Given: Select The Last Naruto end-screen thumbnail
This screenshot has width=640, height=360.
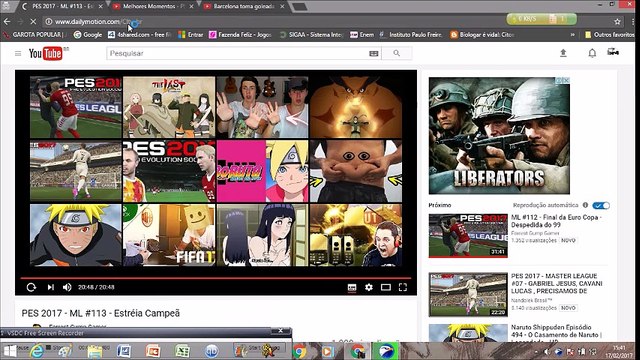Looking at the screenshot, I should tap(169, 107).
